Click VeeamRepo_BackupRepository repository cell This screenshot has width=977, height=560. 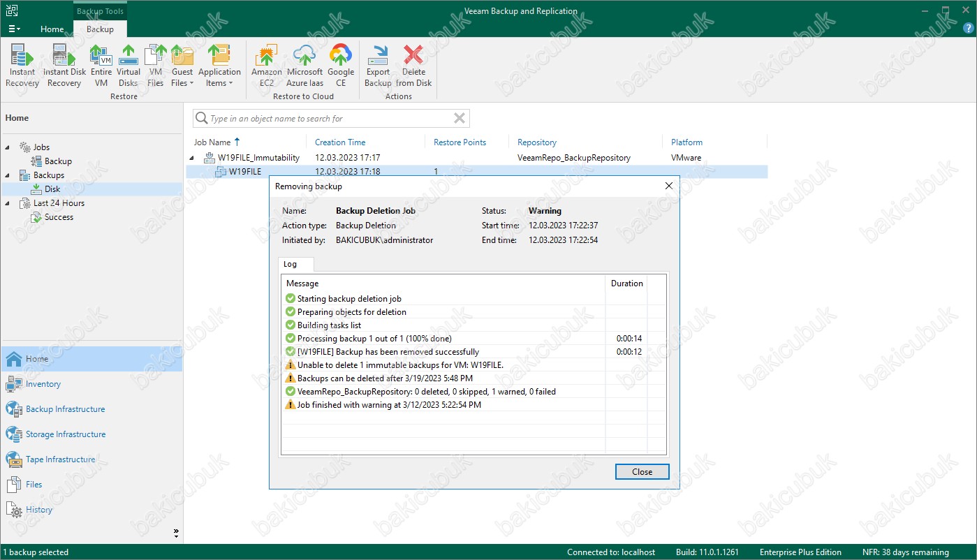574,158
